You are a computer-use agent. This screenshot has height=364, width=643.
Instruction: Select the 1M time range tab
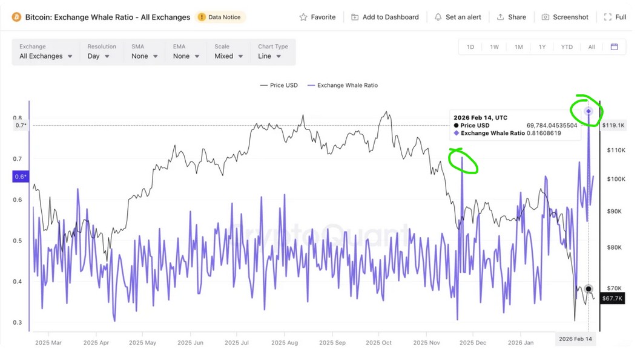click(518, 47)
